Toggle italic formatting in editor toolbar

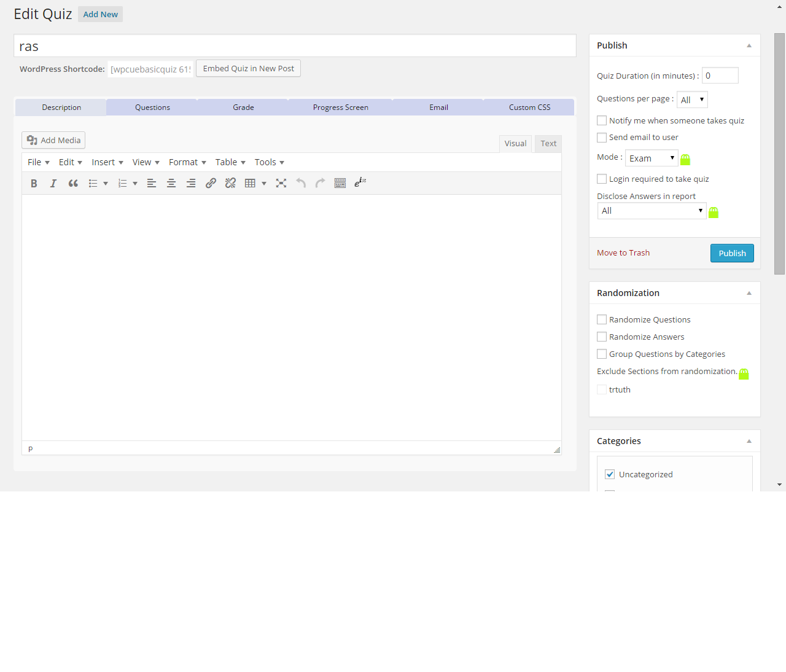(53, 183)
